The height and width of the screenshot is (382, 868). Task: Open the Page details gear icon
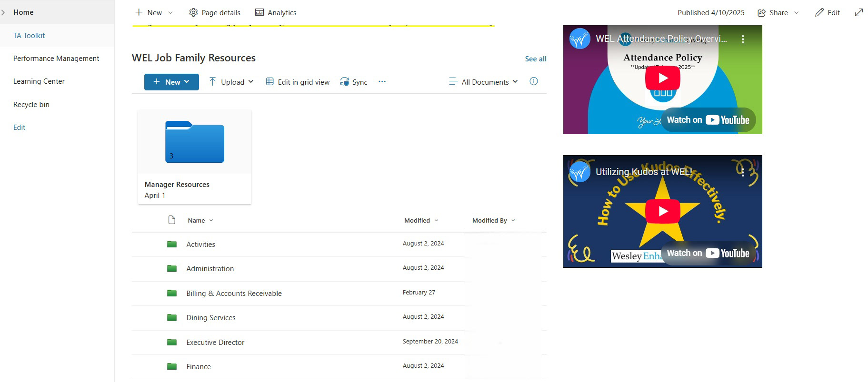pos(193,12)
